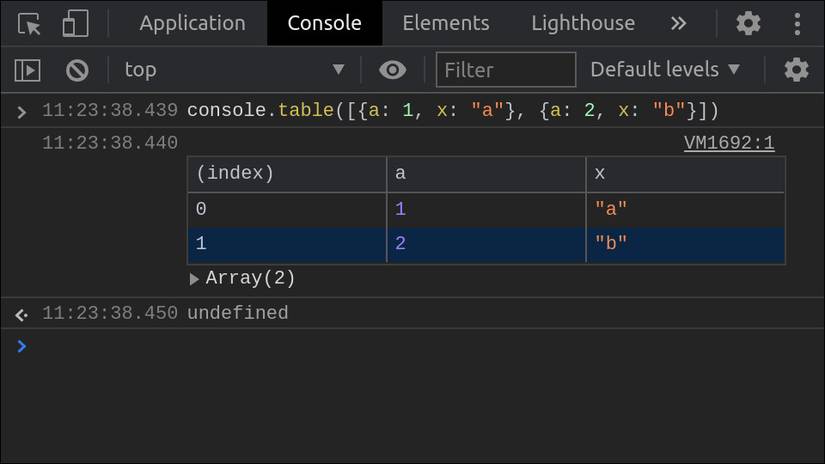Switch to the Elements tab
825x464 pixels.
coord(446,23)
